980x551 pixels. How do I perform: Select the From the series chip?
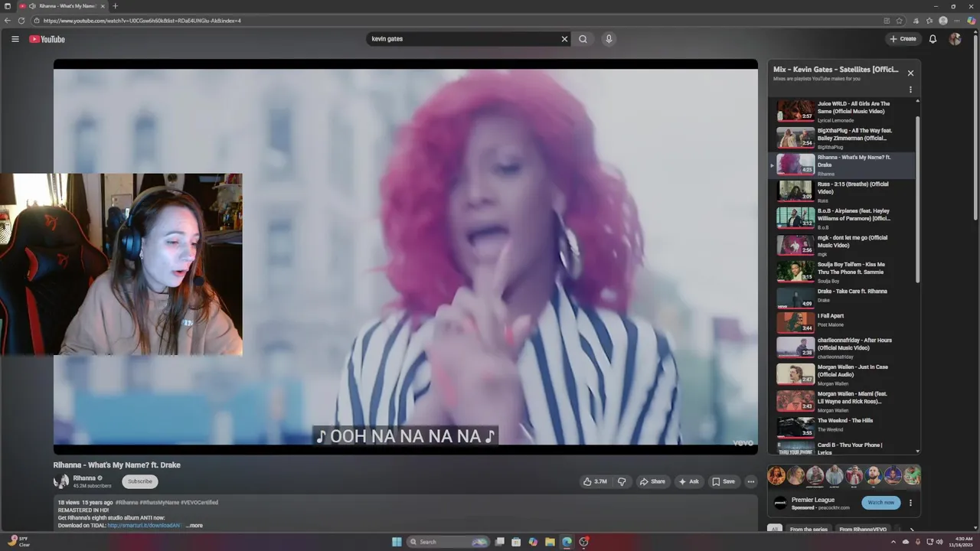808,530
